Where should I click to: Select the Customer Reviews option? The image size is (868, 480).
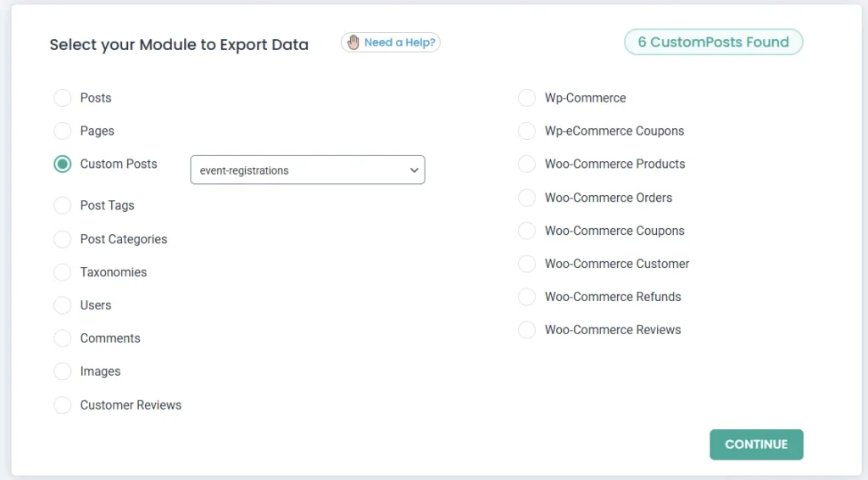[x=63, y=405]
